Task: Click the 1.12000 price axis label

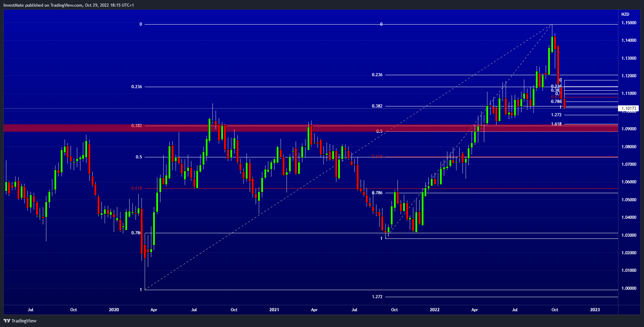Action: 629,76
